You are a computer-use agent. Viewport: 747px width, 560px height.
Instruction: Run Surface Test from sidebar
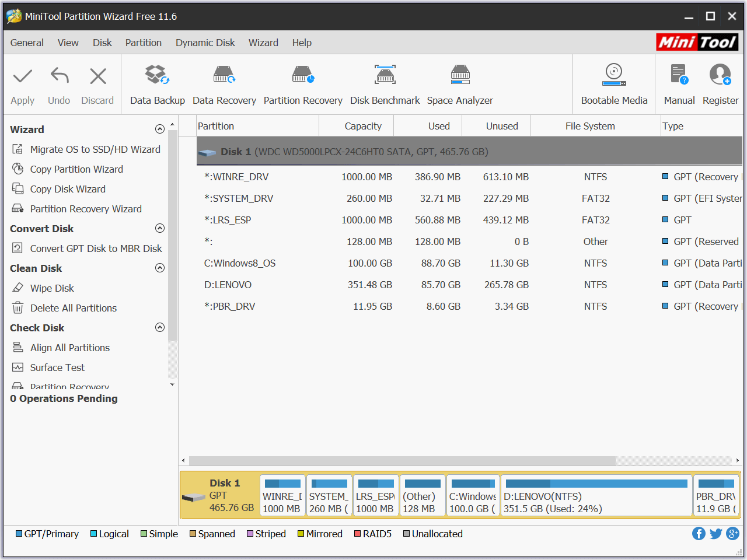[x=48, y=367]
